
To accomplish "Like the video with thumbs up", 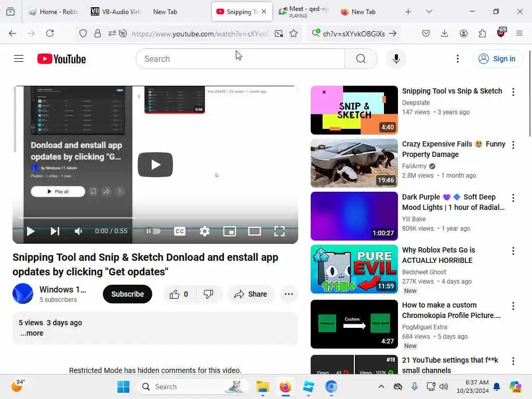I will (179, 294).
